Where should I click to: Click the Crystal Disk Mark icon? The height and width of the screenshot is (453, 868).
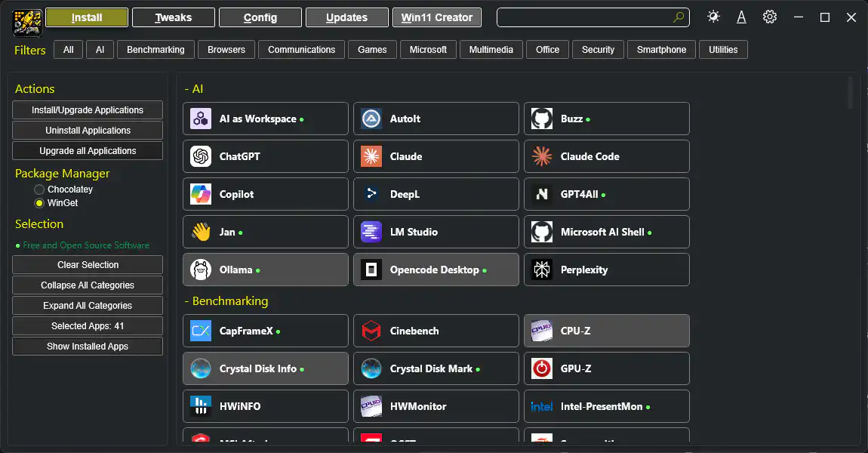pyautogui.click(x=371, y=368)
